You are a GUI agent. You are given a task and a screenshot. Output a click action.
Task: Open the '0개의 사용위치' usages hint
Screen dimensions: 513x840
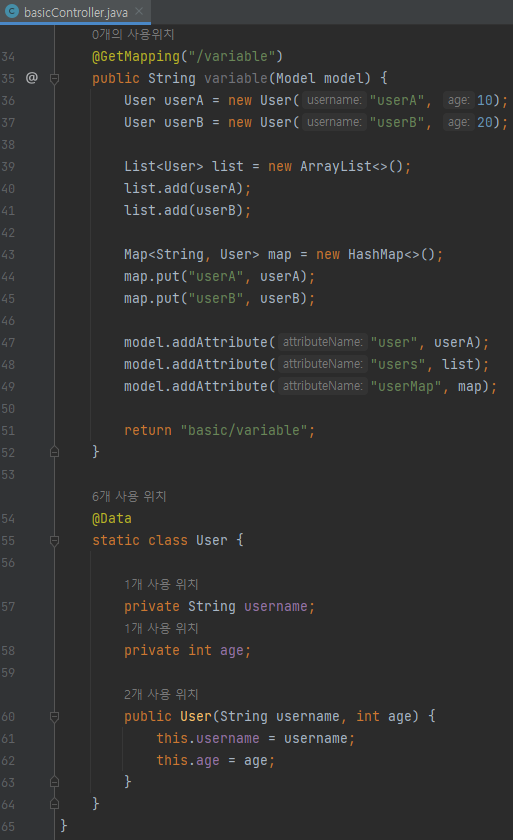133,34
